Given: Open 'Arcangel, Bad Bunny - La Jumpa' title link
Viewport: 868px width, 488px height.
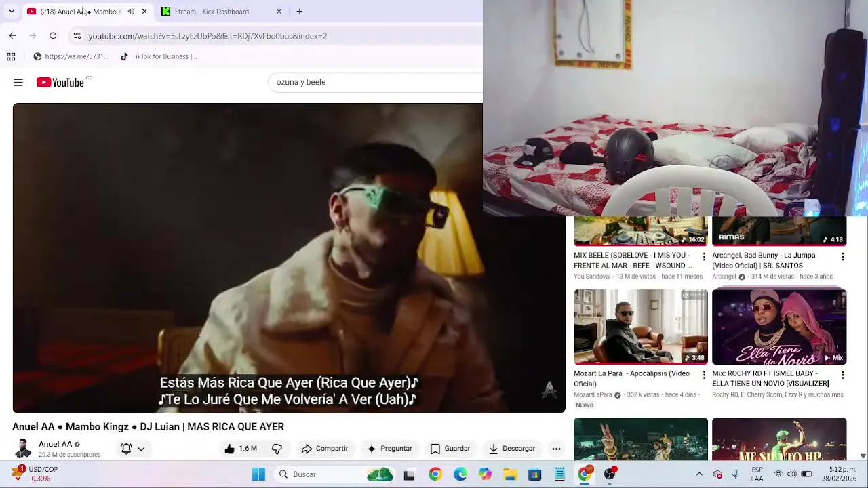Looking at the screenshot, I should tap(764, 260).
